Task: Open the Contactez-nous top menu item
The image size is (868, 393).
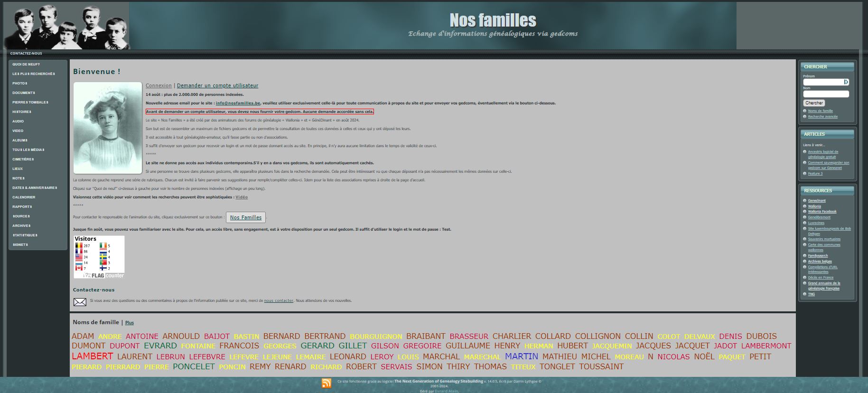Action: pos(26,54)
